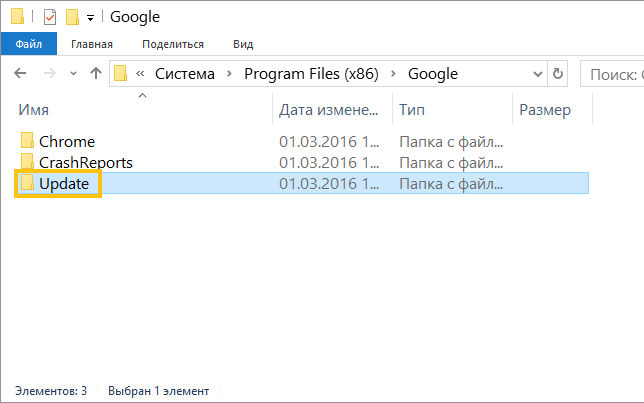The image size is (644, 403).
Task: Click the Chrome folder name
Action: click(x=67, y=142)
